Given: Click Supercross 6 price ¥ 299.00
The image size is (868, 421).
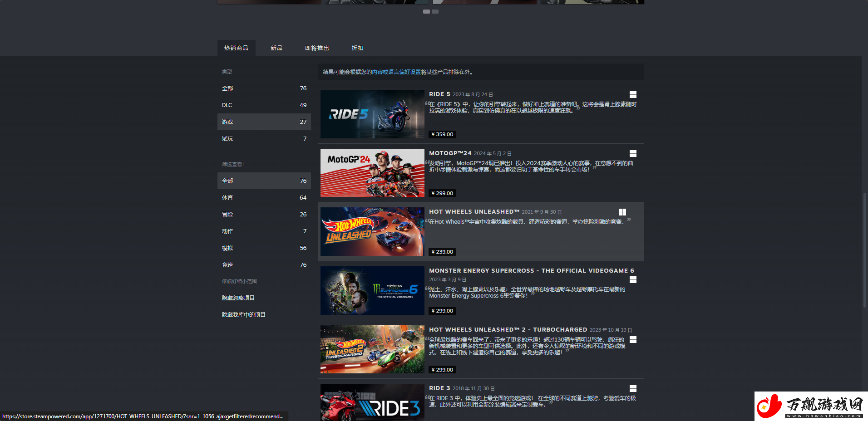Looking at the screenshot, I should click(442, 311).
